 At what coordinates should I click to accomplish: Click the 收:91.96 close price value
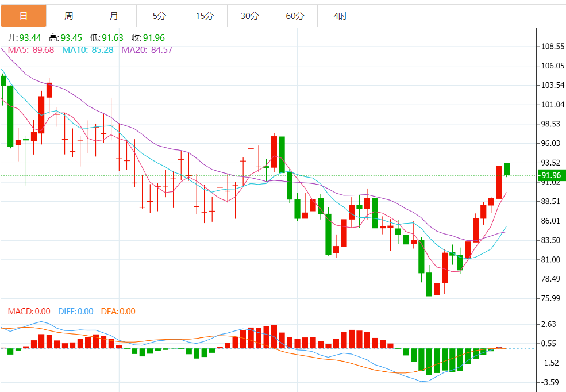[148, 38]
